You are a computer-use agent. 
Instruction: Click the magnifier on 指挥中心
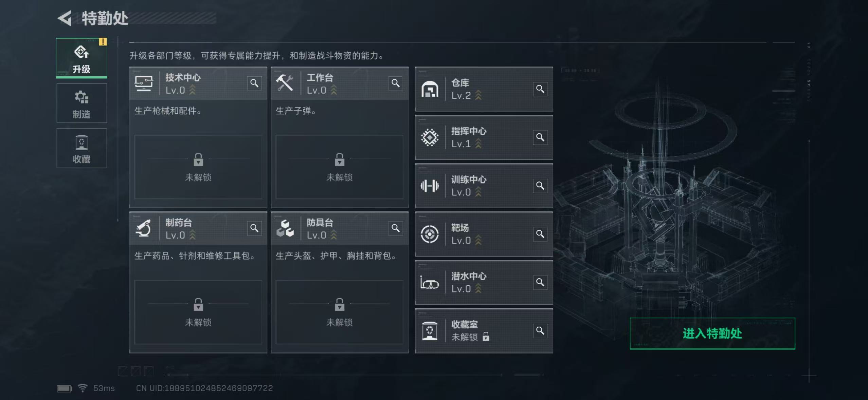click(540, 137)
